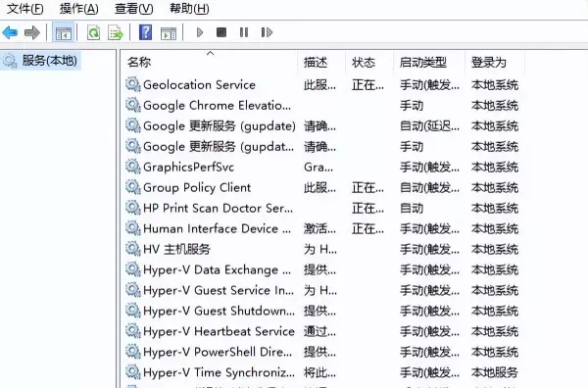This screenshot has width=588, height=388.
Task: Click 手动 startup type of Google Chrome Elevation
Action: [x=412, y=106]
